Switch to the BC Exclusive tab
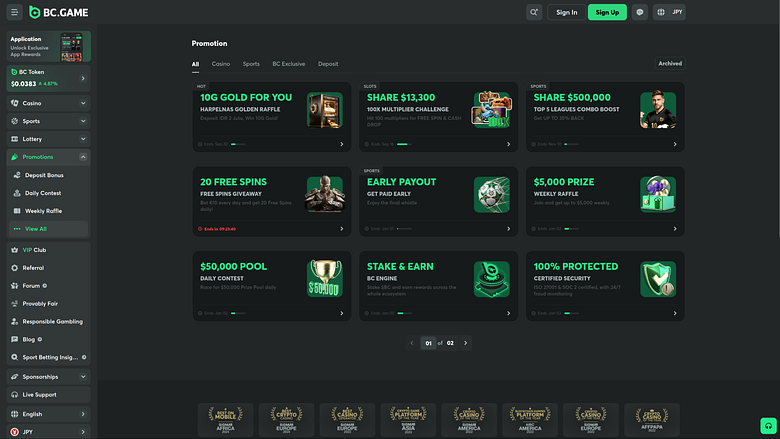Viewport: 780px width, 439px height. [x=289, y=64]
